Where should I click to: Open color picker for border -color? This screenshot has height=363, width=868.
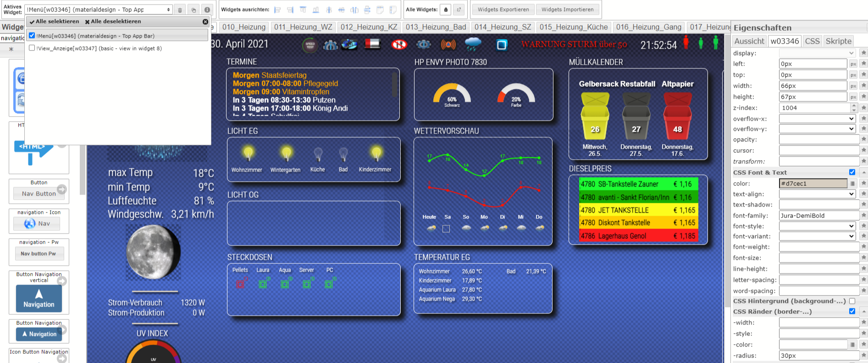(853, 345)
